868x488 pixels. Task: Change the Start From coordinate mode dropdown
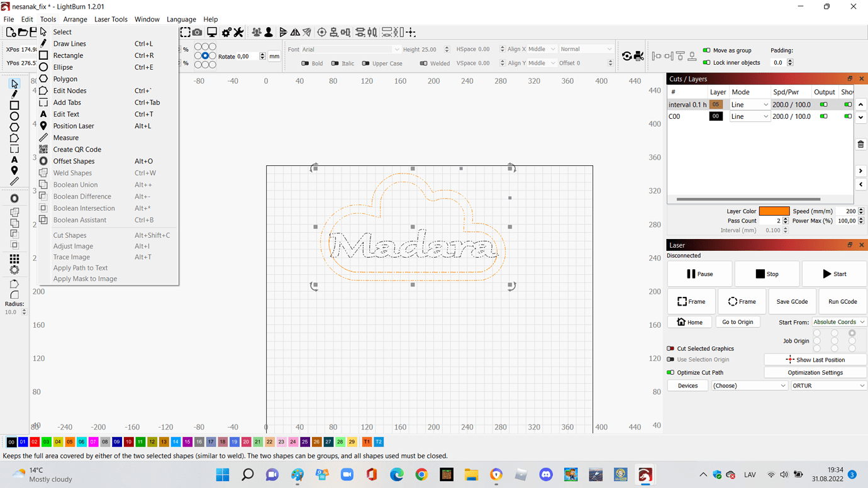[x=839, y=321]
